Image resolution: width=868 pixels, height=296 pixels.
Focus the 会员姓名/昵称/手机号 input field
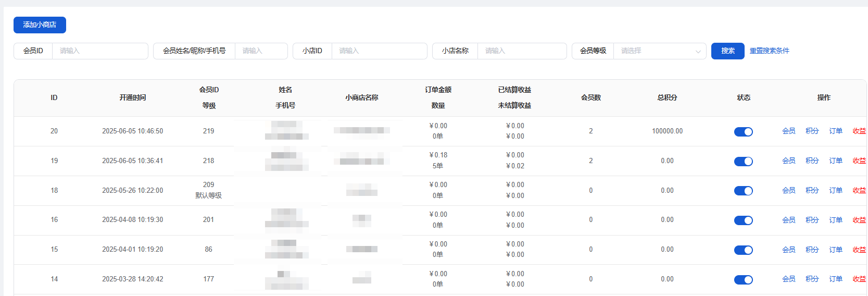(x=260, y=51)
